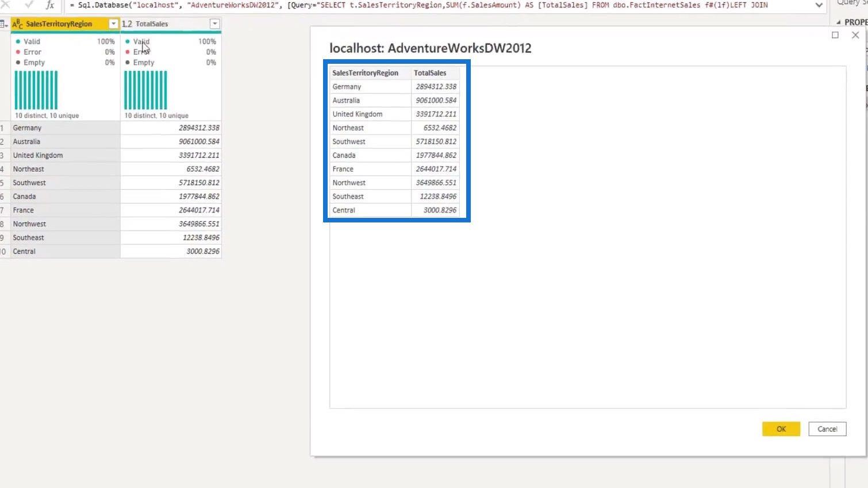Image resolution: width=868 pixels, height=488 pixels.
Task: Click grid value 9061000.584
Action: coord(171,141)
